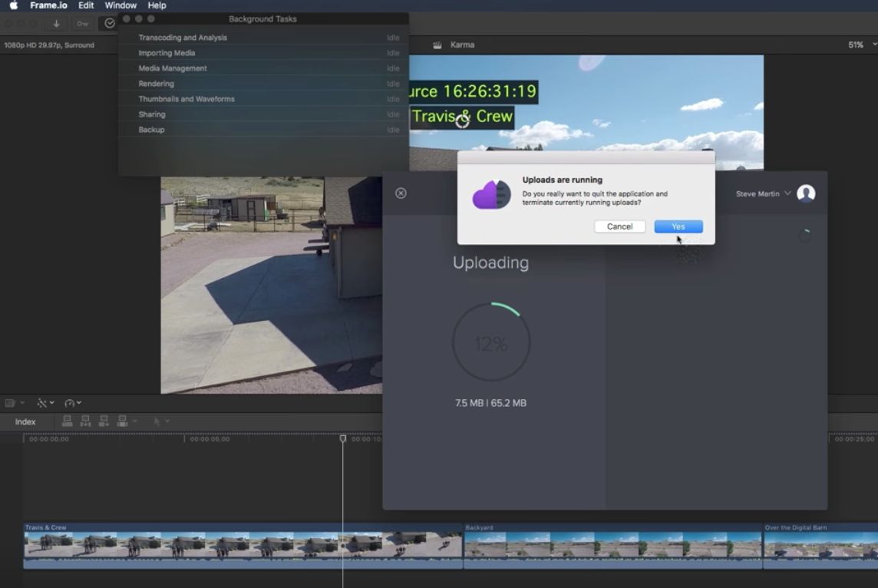This screenshot has height=588, width=878.
Task: Click the overwrite clip edit icon
Action: click(x=122, y=421)
